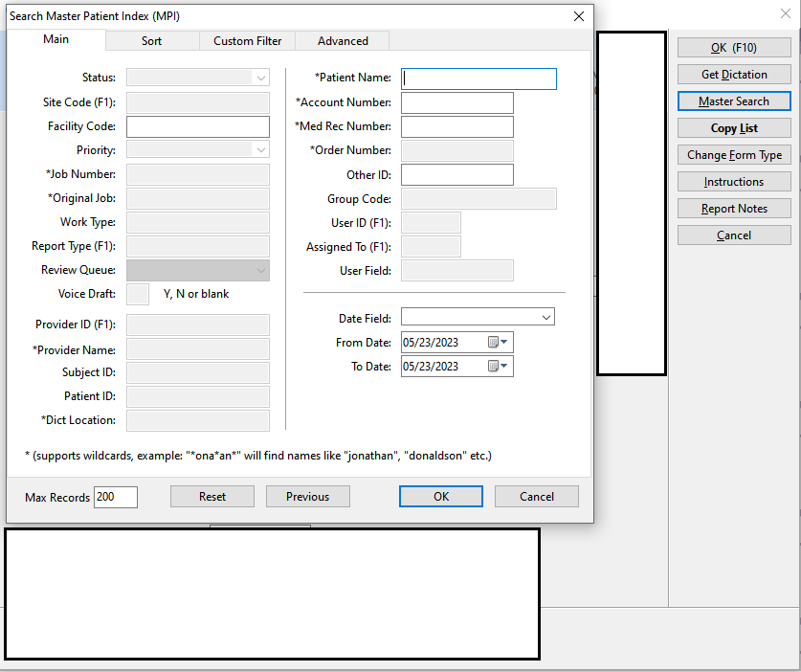Switch to the Sort tab
Viewport: 801px width, 672px height.
pyautogui.click(x=152, y=41)
